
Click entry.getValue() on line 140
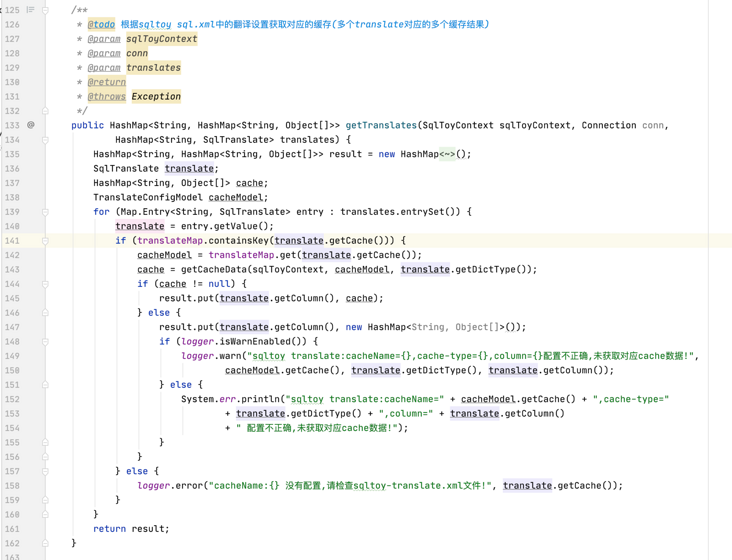pyautogui.click(x=225, y=226)
